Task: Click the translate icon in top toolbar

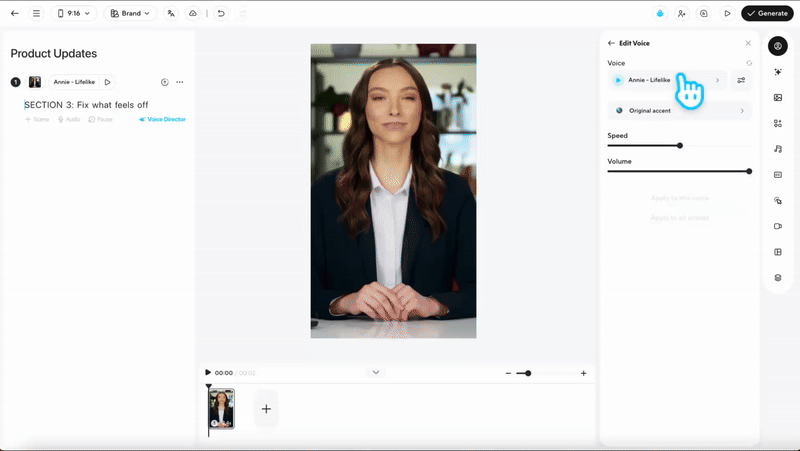Action: (x=172, y=14)
